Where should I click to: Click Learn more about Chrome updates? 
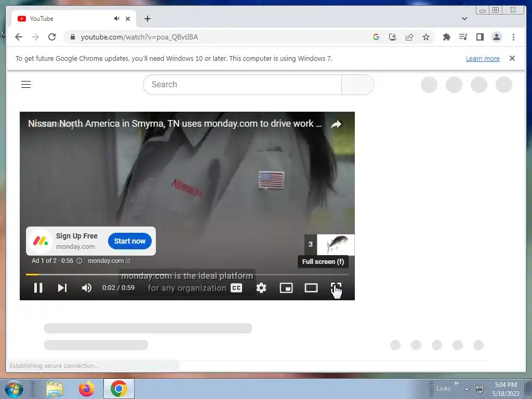tap(483, 58)
